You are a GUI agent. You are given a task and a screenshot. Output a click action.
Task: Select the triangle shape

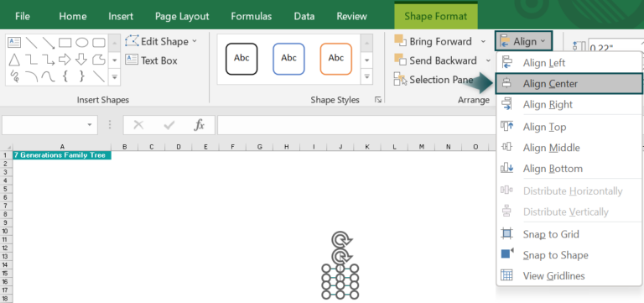[14, 60]
